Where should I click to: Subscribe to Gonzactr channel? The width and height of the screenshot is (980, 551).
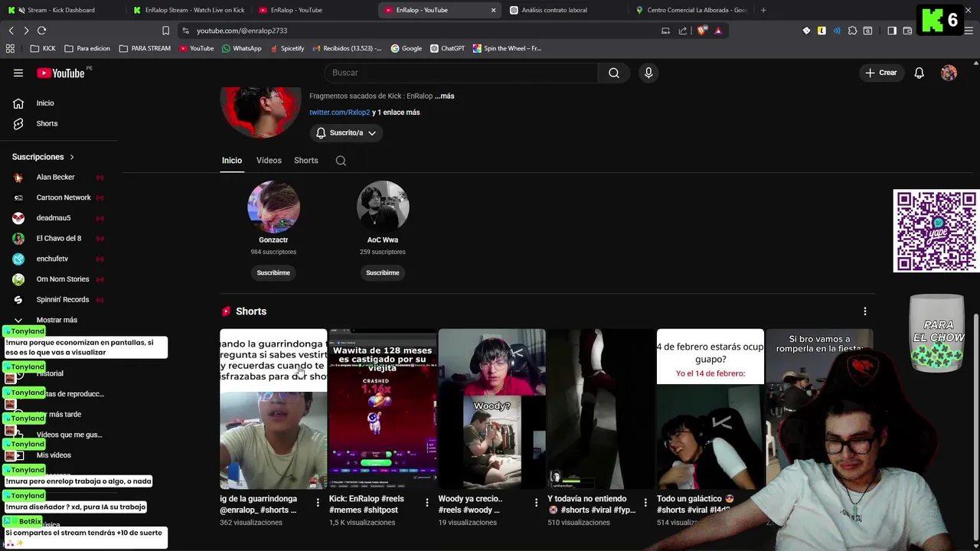(x=273, y=272)
